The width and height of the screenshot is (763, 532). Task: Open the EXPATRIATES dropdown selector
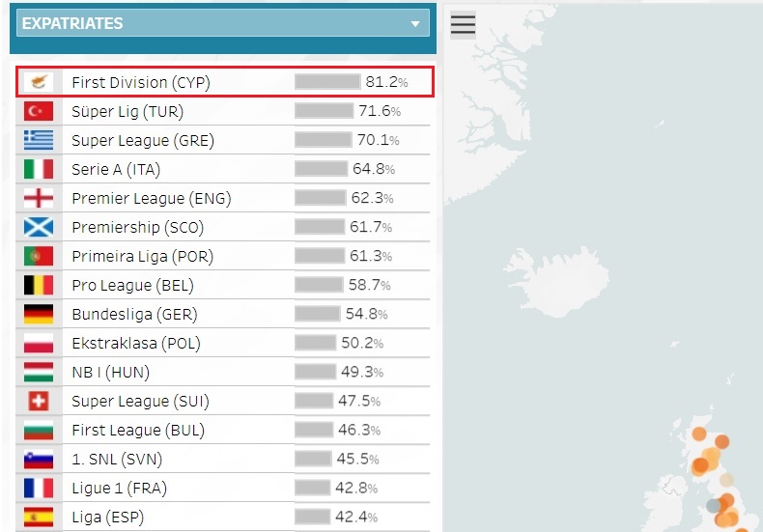coord(223,23)
